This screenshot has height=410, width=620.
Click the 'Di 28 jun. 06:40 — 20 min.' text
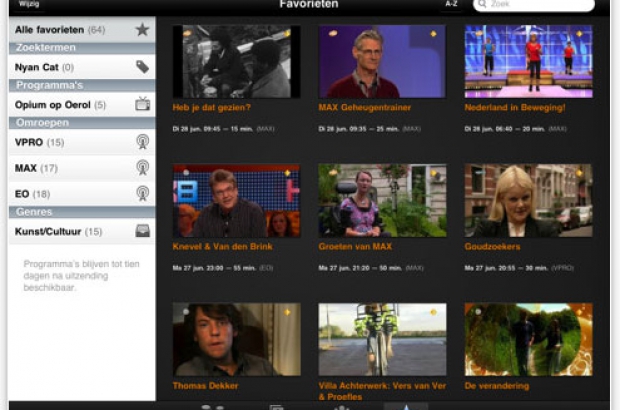click(x=505, y=129)
